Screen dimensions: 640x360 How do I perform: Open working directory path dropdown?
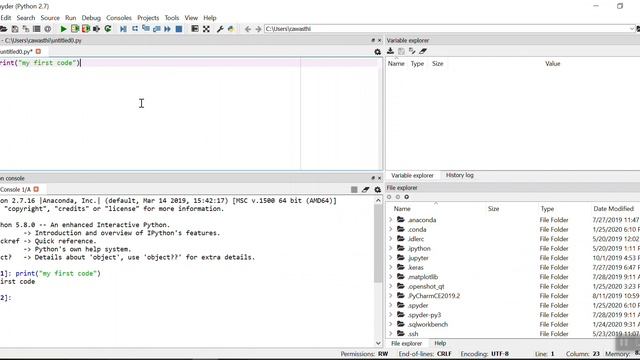click(x=632, y=29)
